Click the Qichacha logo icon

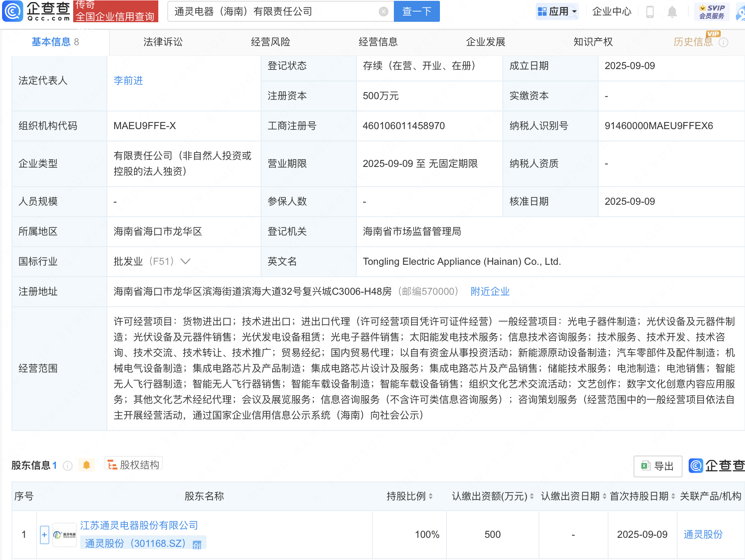(x=12, y=11)
